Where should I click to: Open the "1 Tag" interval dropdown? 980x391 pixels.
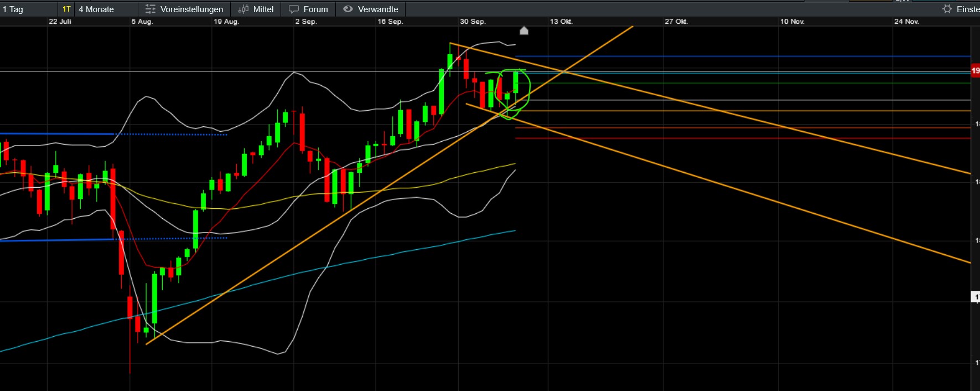click(29, 9)
